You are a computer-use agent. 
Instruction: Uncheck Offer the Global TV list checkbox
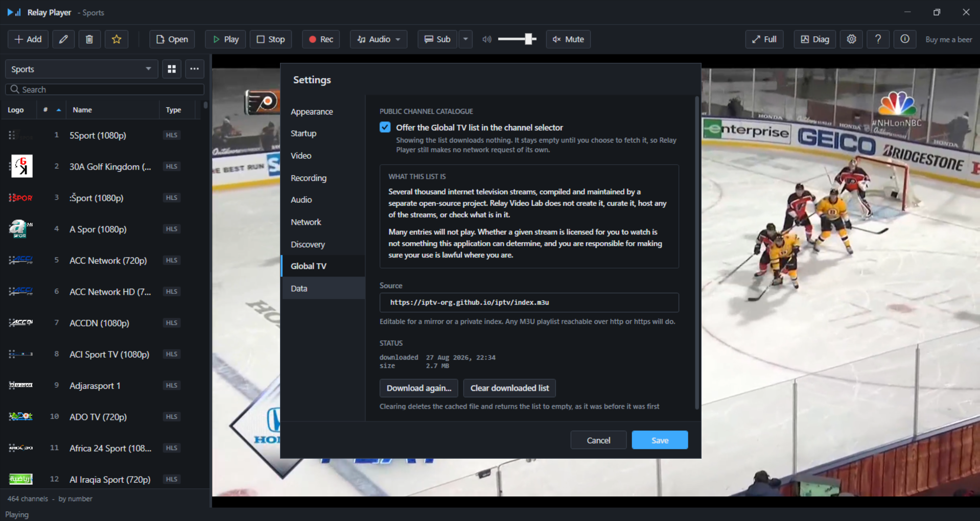click(385, 127)
